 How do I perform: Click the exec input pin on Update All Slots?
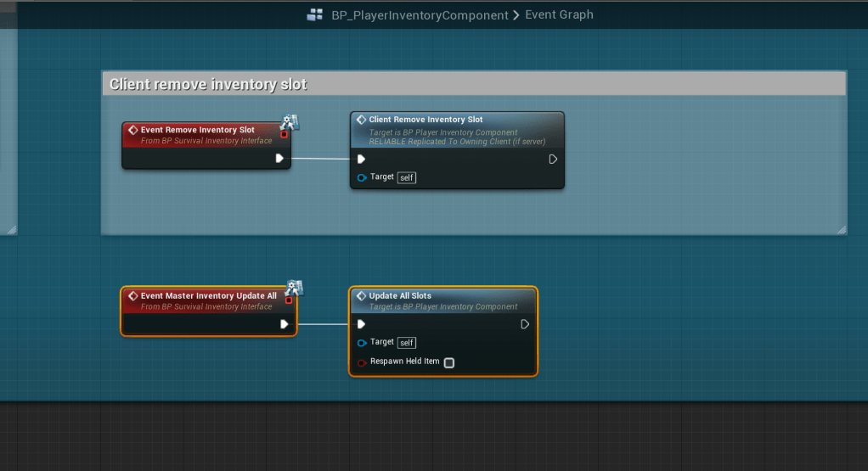coord(361,324)
